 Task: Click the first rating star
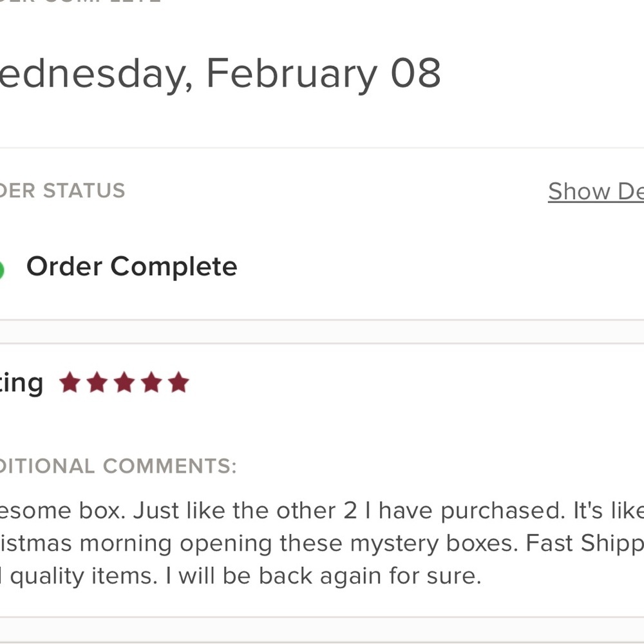70,383
